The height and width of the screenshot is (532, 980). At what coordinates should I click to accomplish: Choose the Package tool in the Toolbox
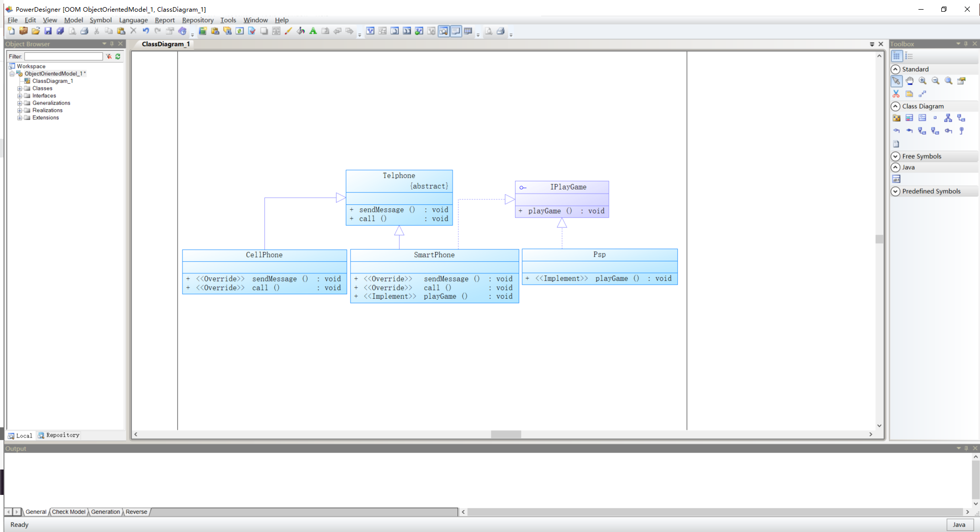[x=896, y=117]
